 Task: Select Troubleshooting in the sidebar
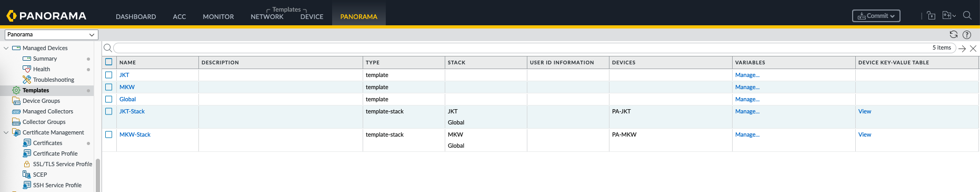coord(54,80)
